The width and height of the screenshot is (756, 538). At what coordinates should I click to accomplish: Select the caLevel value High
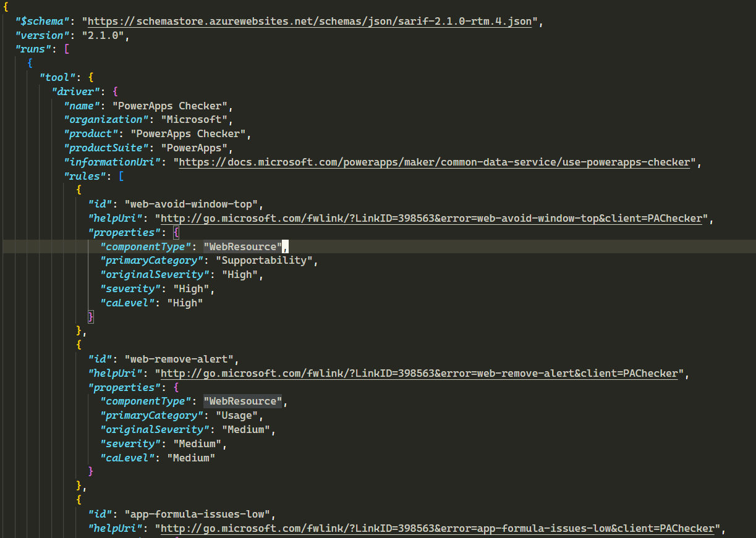185,302
